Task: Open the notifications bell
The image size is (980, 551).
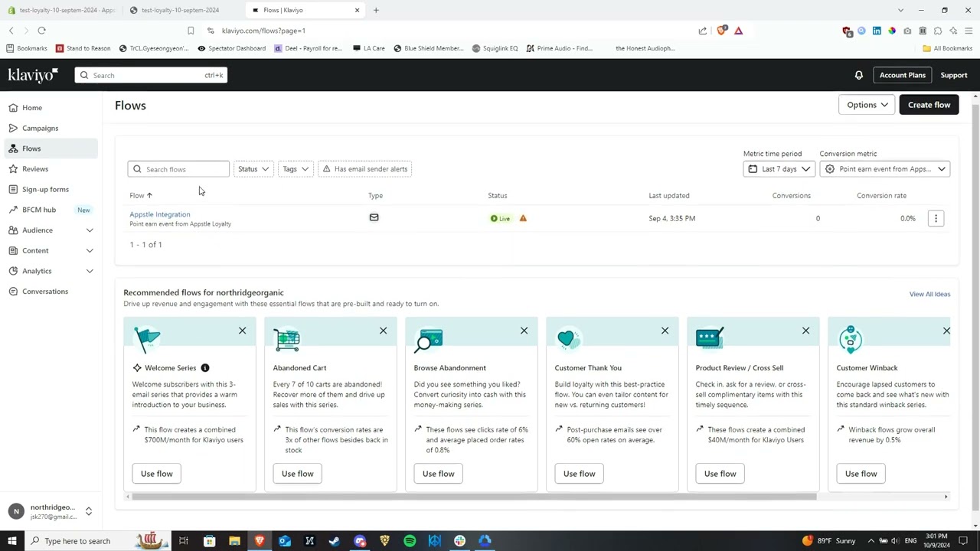Action: [858, 75]
